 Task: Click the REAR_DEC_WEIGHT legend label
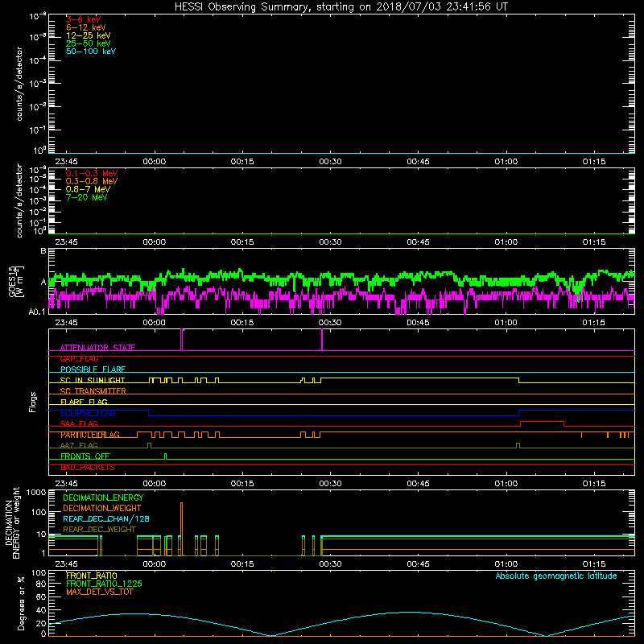point(99,530)
